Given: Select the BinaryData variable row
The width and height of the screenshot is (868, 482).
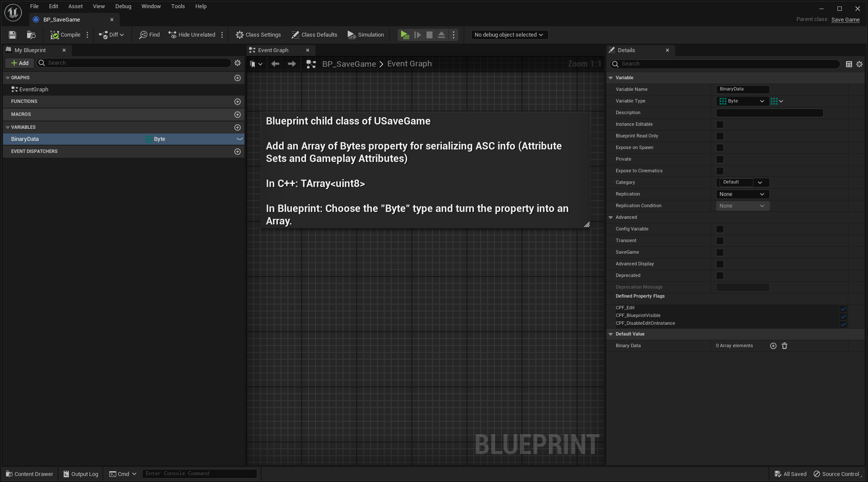Looking at the screenshot, I should pos(124,139).
